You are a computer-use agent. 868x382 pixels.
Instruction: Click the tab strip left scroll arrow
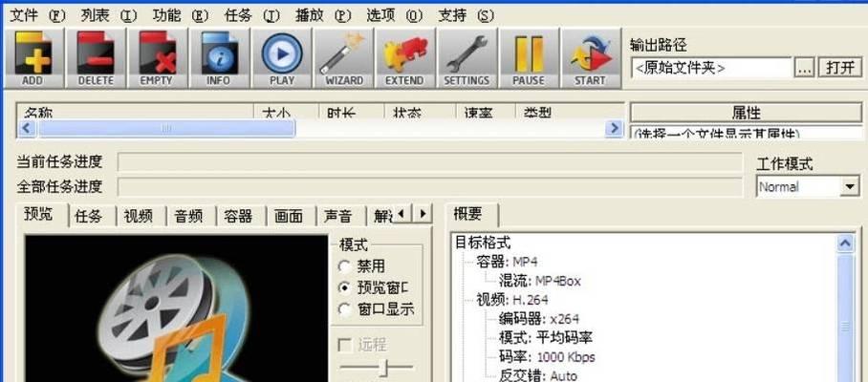[401, 213]
